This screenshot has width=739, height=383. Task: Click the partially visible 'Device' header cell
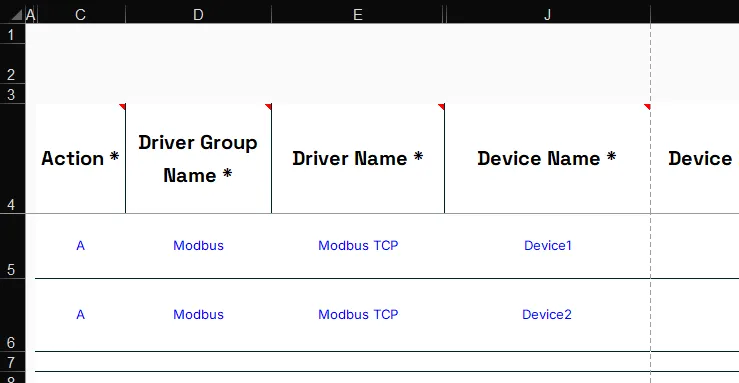[x=695, y=159]
